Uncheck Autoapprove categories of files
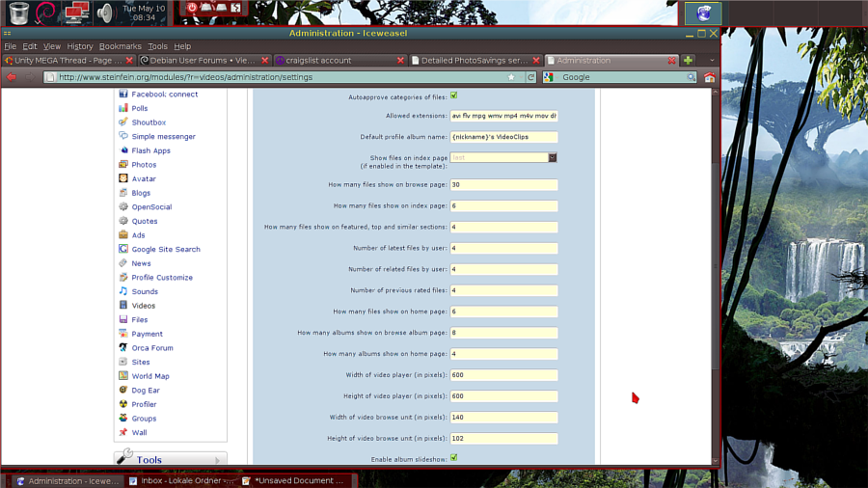 pos(454,96)
